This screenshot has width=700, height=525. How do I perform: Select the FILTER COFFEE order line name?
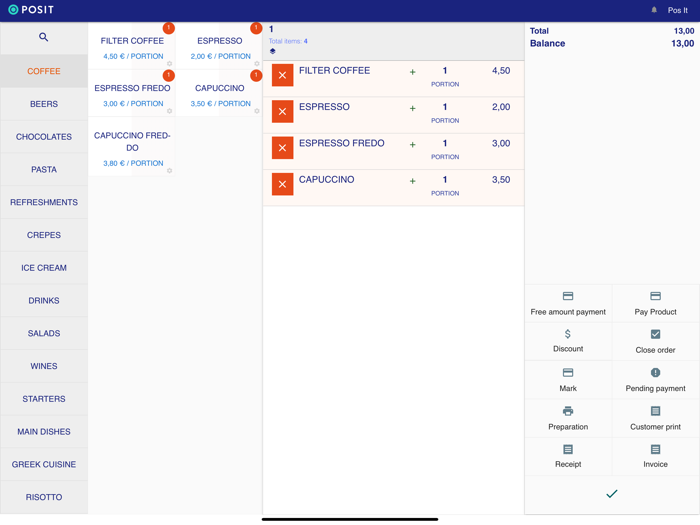(334, 71)
